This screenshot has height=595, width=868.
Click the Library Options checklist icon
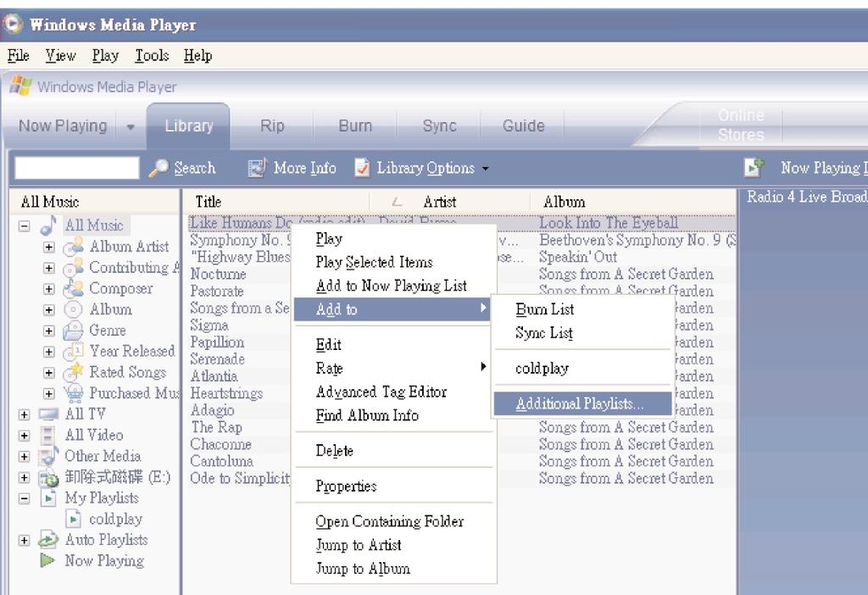point(362,168)
